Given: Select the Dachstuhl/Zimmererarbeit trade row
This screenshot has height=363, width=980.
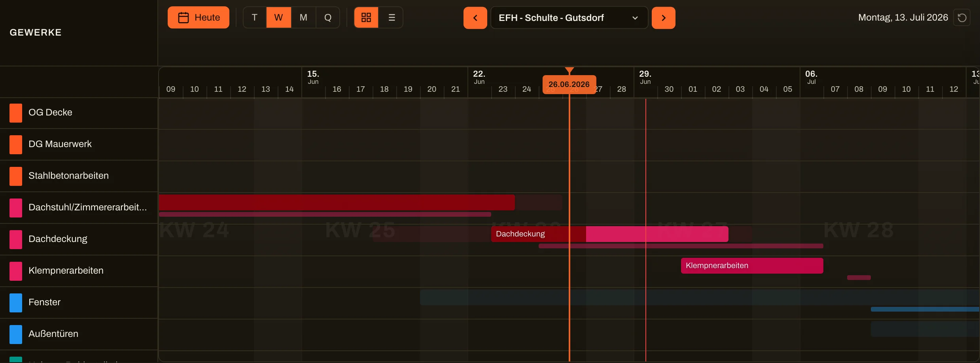Looking at the screenshot, I should click(79, 208).
